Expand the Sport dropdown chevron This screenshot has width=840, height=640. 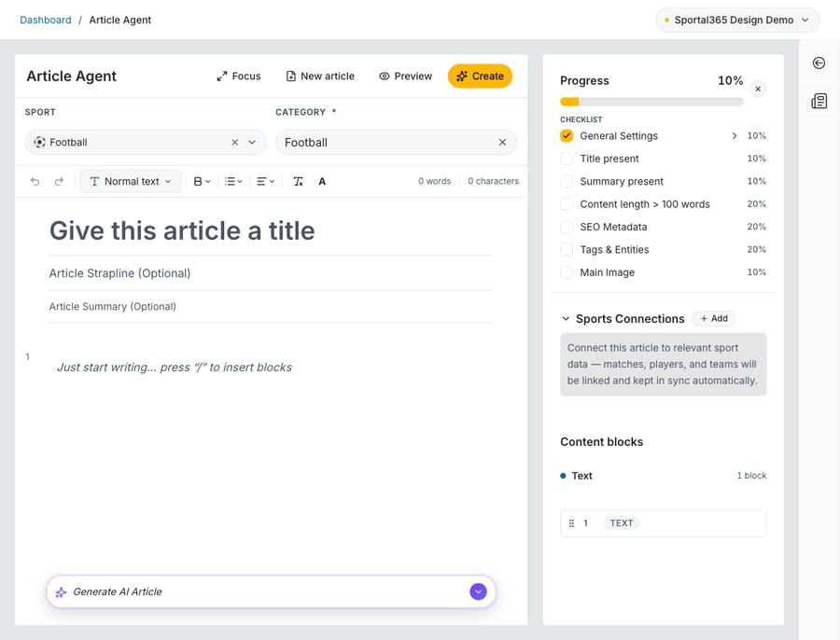[x=252, y=143]
